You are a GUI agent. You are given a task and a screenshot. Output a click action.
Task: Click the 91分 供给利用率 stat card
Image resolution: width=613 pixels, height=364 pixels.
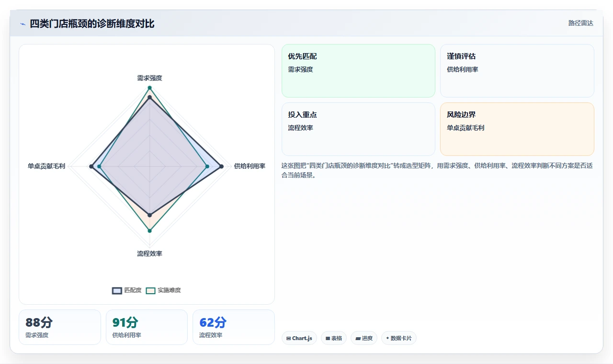[x=147, y=327]
